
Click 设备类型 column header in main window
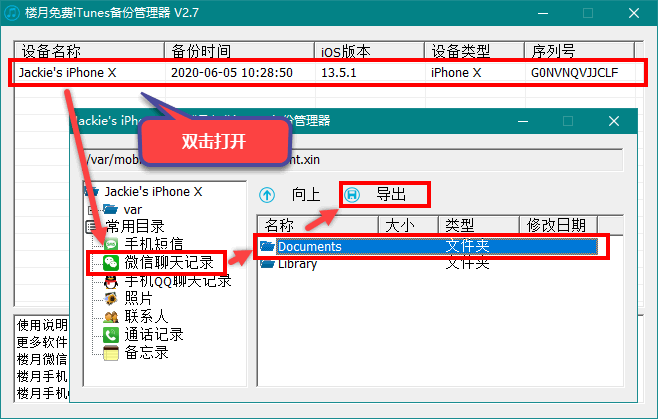point(474,51)
